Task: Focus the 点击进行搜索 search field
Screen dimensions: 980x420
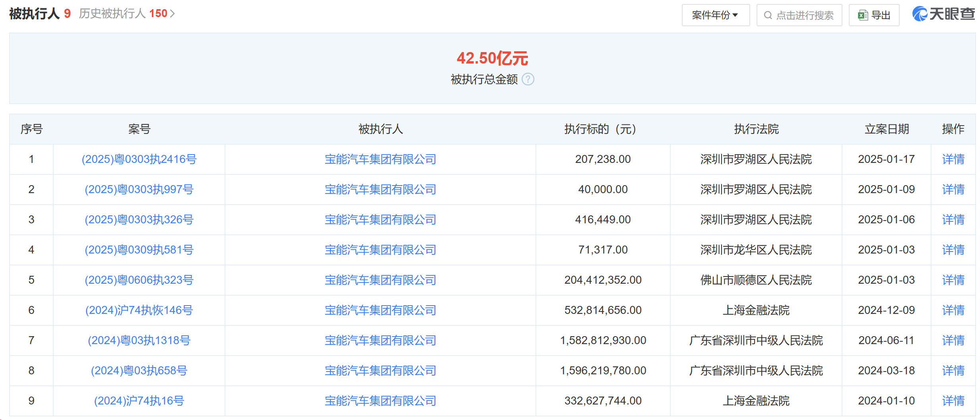Action: pyautogui.click(x=799, y=15)
